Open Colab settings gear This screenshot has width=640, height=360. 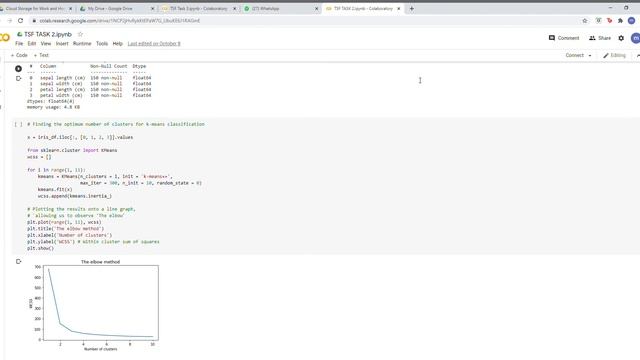coord(621,38)
